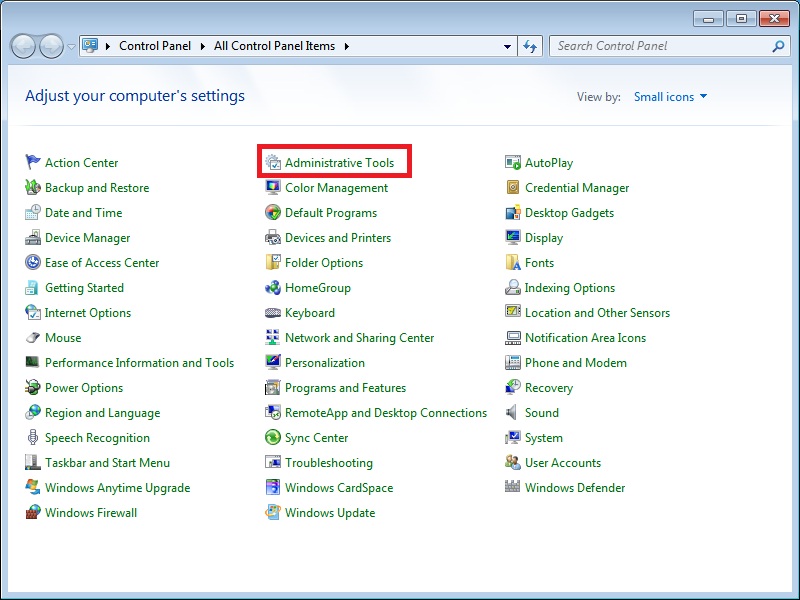Open the Color Management monitor icon
The height and width of the screenshot is (600, 800).
coord(273,187)
